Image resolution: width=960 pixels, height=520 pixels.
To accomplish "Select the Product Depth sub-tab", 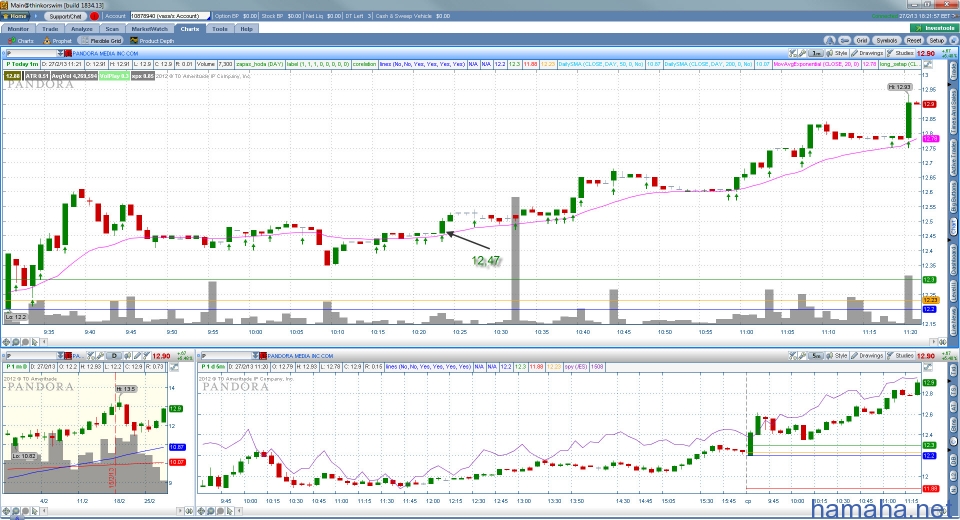I will click(x=152, y=41).
